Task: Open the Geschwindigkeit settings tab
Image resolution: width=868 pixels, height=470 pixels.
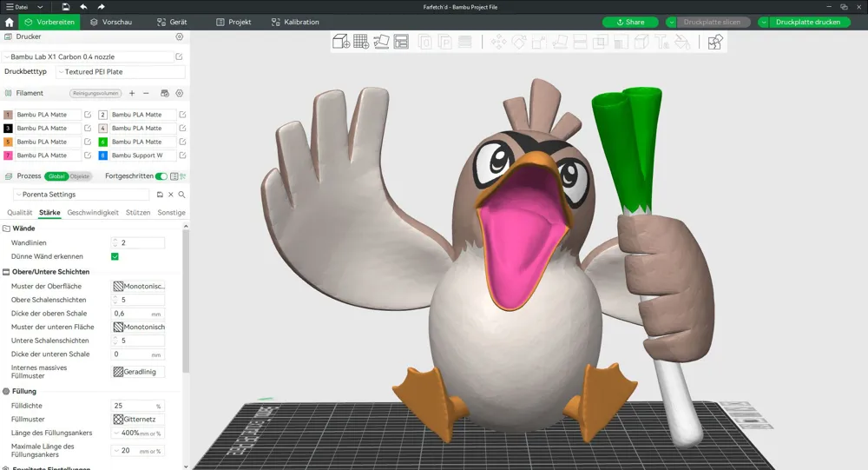Action: [x=93, y=212]
